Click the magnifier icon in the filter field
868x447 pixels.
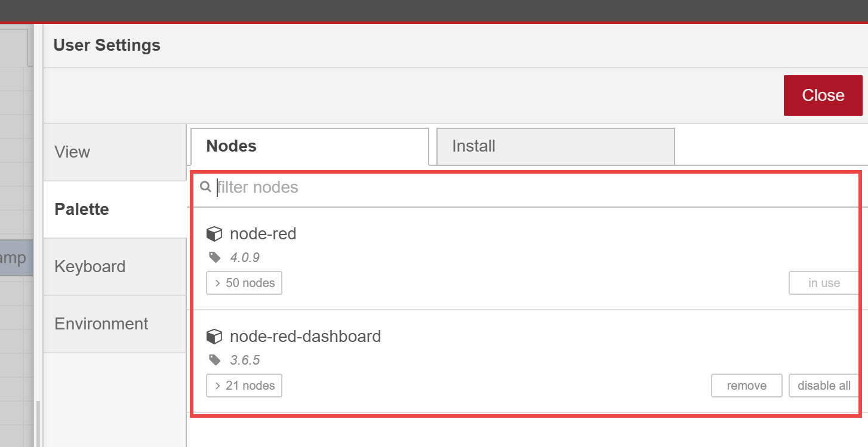click(205, 187)
